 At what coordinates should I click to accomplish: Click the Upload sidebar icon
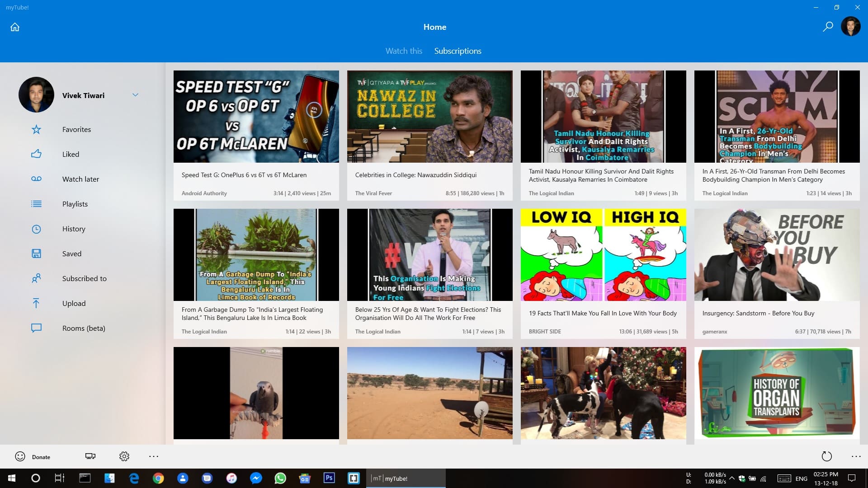pos(37,303)
